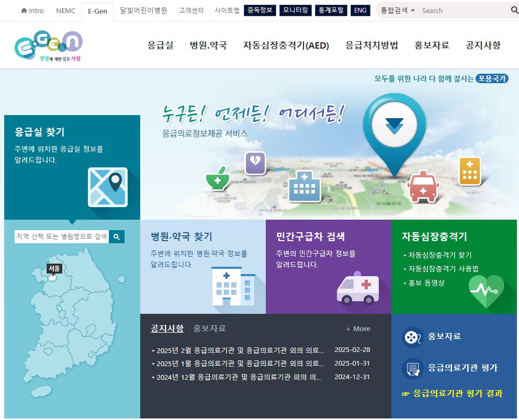Viewport: 519px width, 420px height.
Task: Click the 자동심장충격기 tile heading
Action: (x=434, y=236)
